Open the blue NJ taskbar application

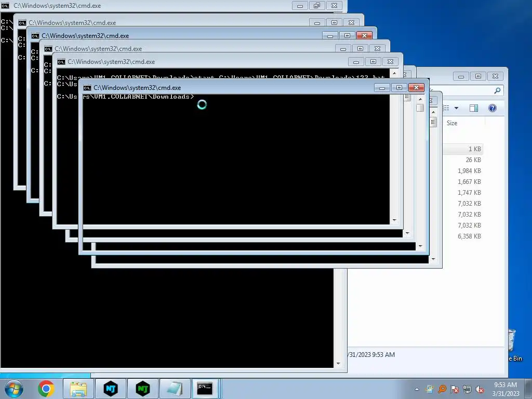tap(111, 389)
